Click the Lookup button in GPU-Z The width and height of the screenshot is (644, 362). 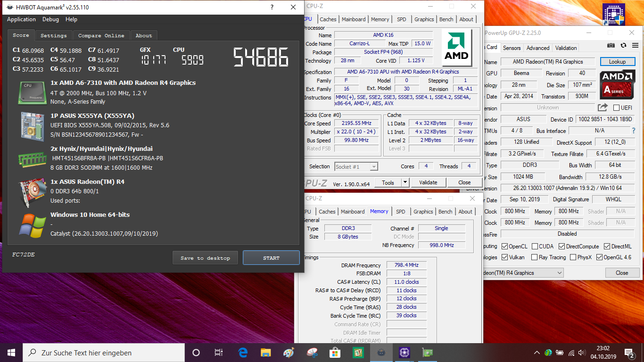pyautogui.click(x=617, y=62)
